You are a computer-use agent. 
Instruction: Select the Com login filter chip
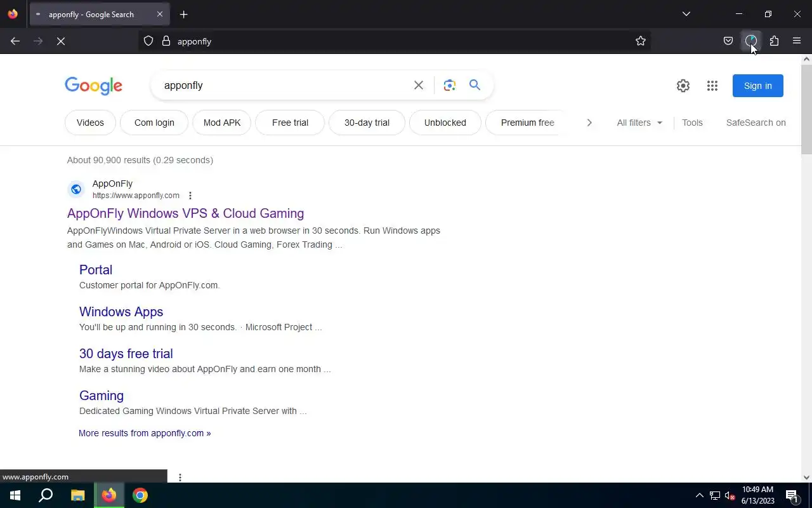click(x=154, y=123)
